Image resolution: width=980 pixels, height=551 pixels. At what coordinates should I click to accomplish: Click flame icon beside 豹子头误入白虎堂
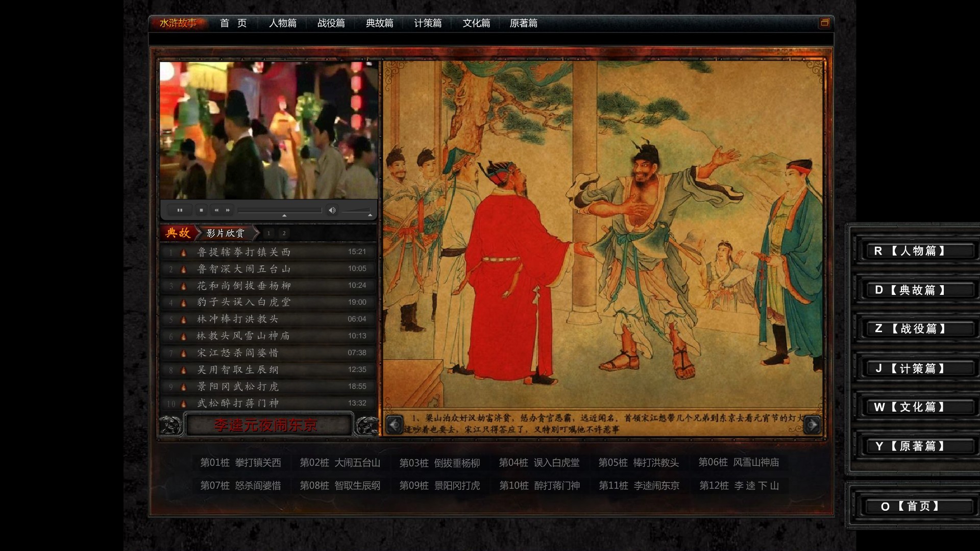184,303
